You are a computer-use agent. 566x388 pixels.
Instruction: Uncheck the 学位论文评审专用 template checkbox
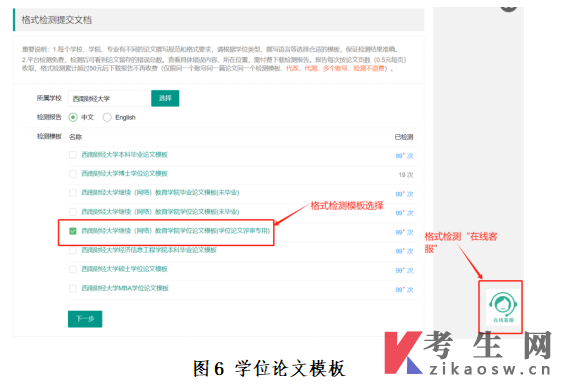(x=73, y=231)
